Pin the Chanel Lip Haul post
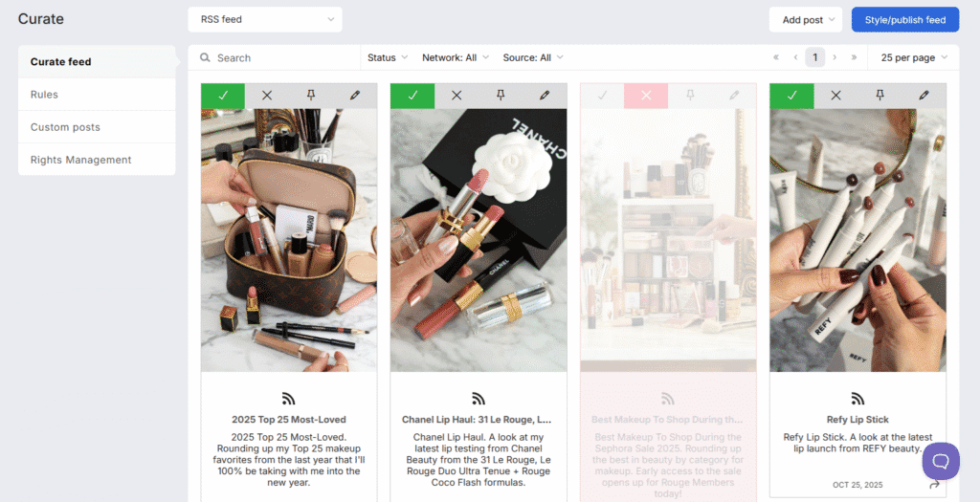 click(500, 96)
